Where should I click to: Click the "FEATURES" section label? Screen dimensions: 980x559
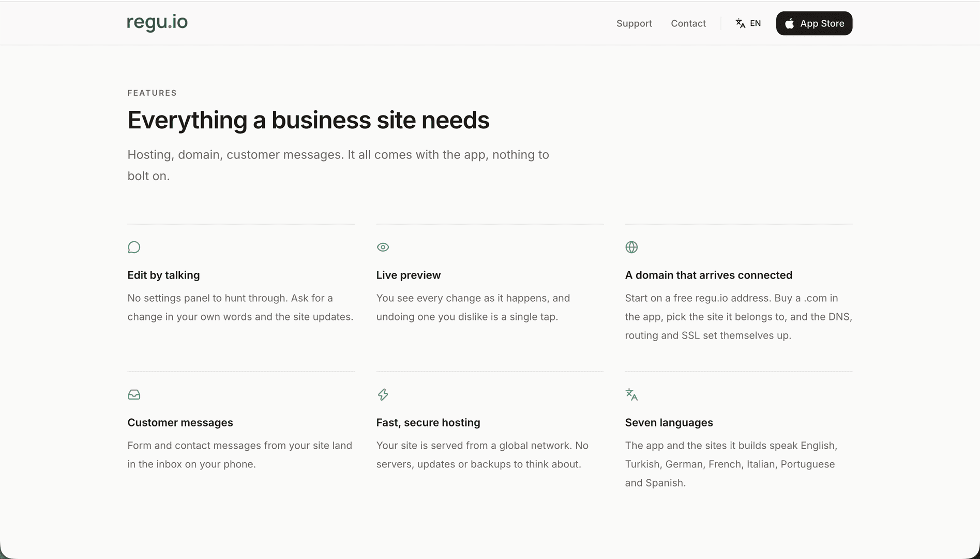[x=152, y=93]
